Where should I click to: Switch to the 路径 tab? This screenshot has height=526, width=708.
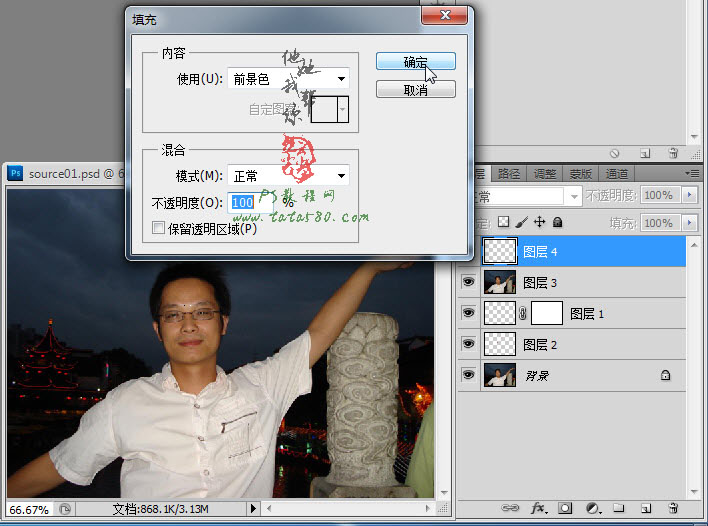tap(509, 174)
